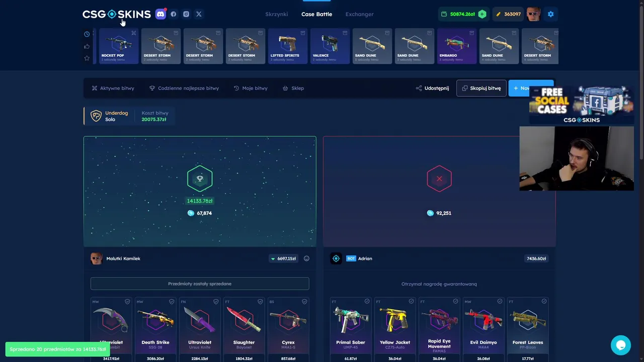Image resolution: width=644 pixels, height=362 pixels.
Task: Open the live chat bubble
Action: [x=621, y=345]
